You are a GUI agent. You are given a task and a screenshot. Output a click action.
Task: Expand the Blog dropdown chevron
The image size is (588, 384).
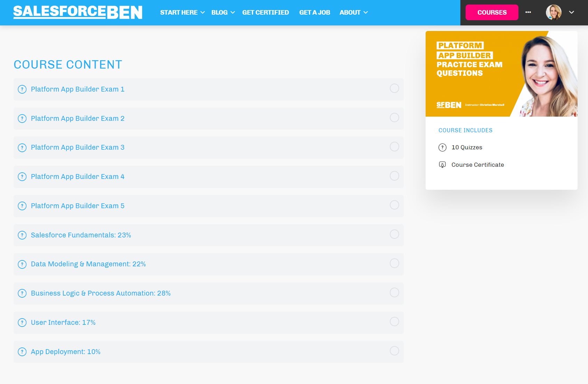[233, 13]
